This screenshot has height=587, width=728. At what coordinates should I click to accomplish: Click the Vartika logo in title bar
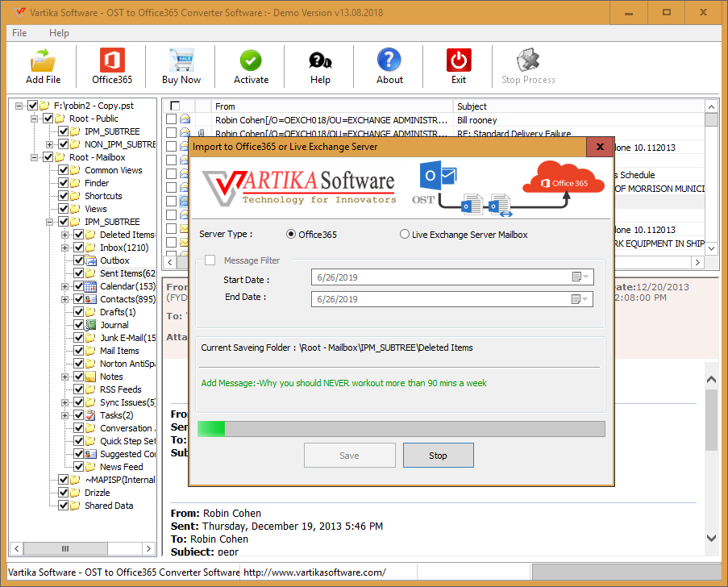point(19,12)
